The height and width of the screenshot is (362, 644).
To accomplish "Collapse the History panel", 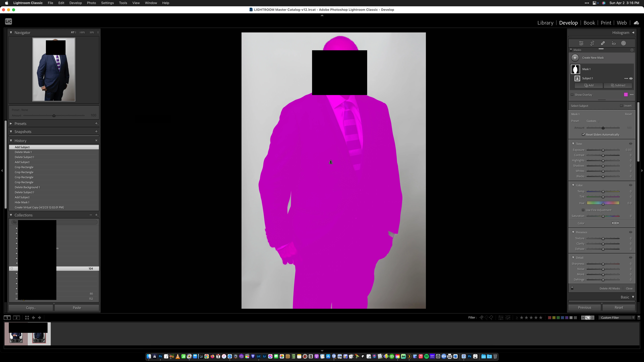I will 11,141.
